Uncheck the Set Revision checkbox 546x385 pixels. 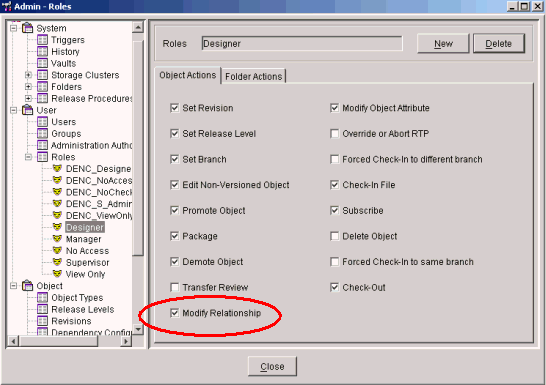(x=174, y=108)
